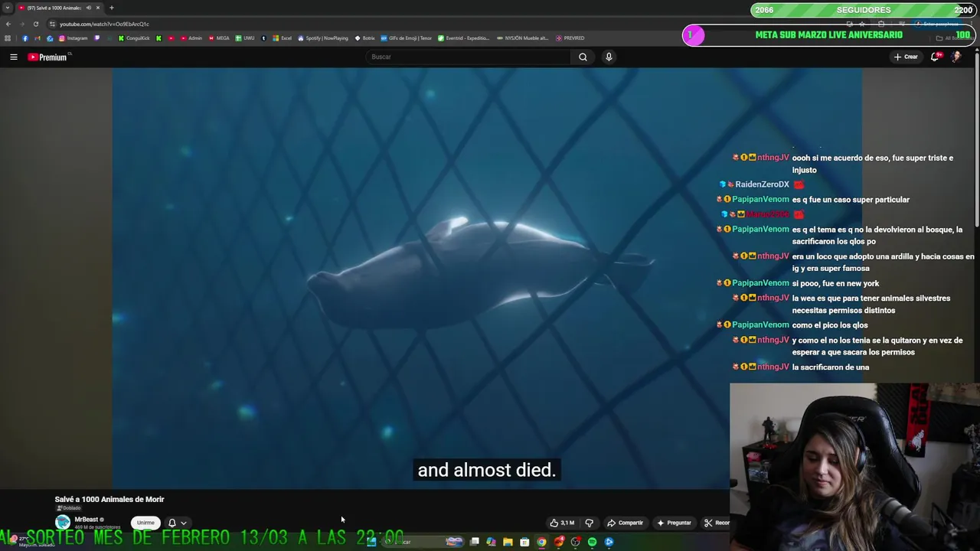Reload the page with the refresh icon
This screenshot has height=551, width=980.
(35, 24)
